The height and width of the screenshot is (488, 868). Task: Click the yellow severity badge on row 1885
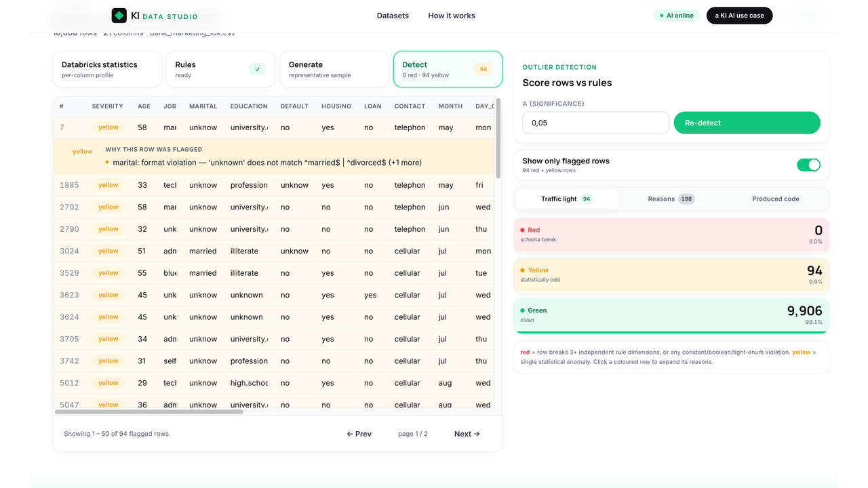(108, 185)
